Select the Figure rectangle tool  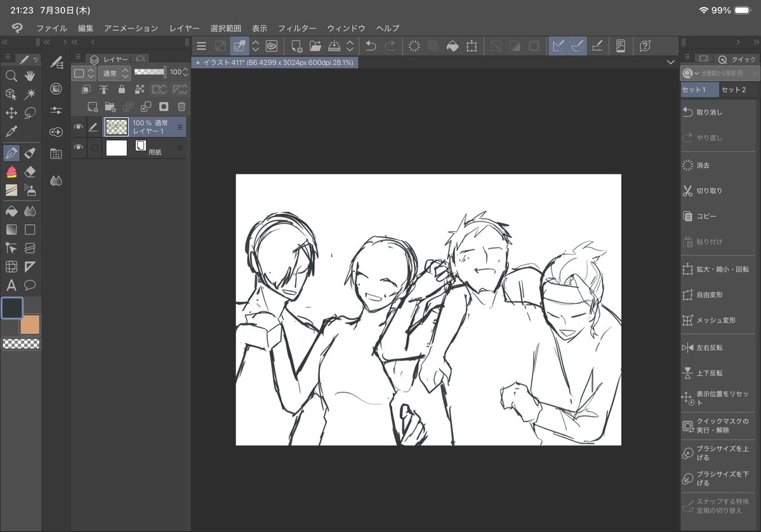coord(30,230)
